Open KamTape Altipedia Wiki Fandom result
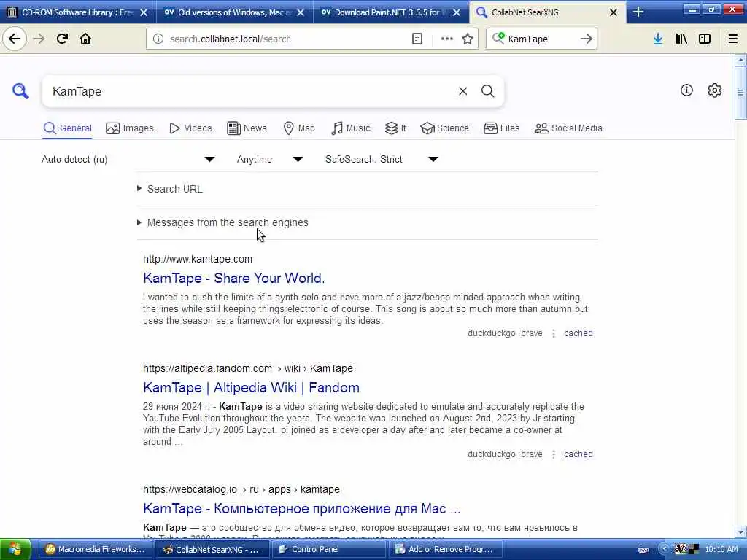The width and height of the screenshot is (747, 560). coord(251,388)
